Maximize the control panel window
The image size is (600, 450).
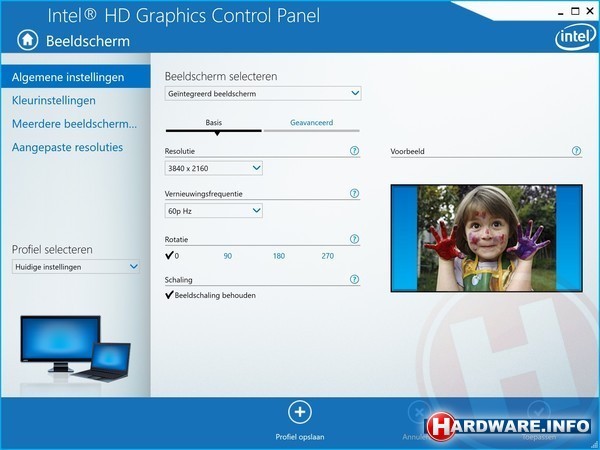point(575,11)
